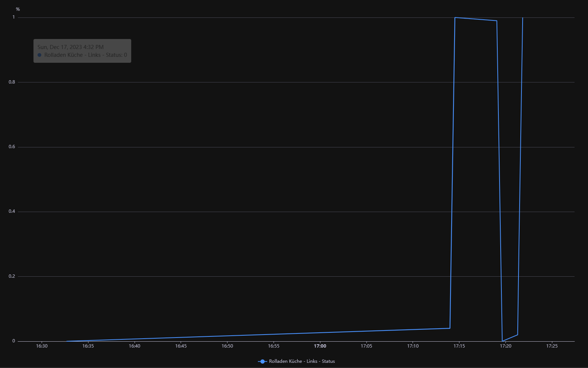Click the 17:25 time axis label
This screenshot has width=588, height=368.
(552, 346)
